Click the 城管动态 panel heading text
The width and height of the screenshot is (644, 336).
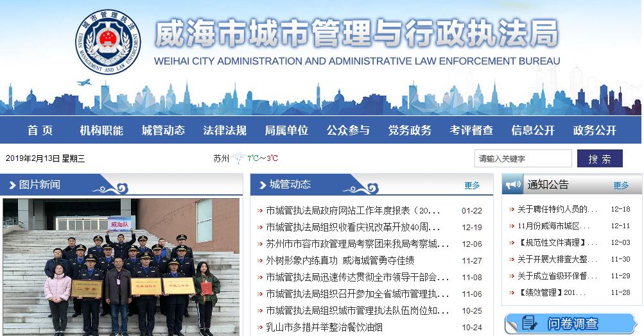click(x=290, y=184)
